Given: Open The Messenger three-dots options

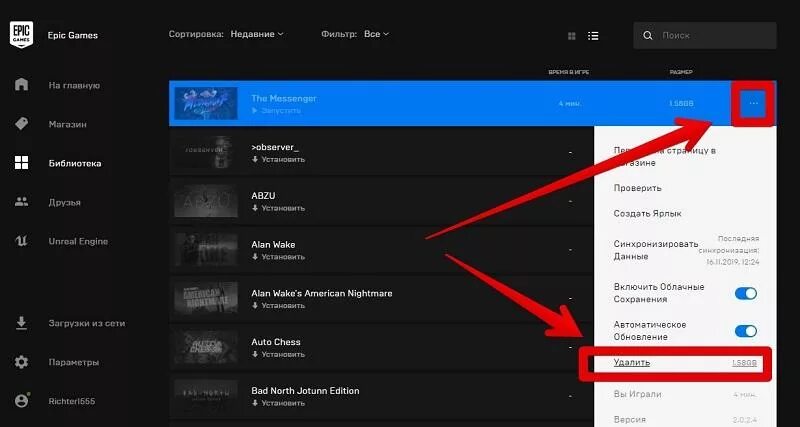Looking at the screenshot, I should coord(754,103).
